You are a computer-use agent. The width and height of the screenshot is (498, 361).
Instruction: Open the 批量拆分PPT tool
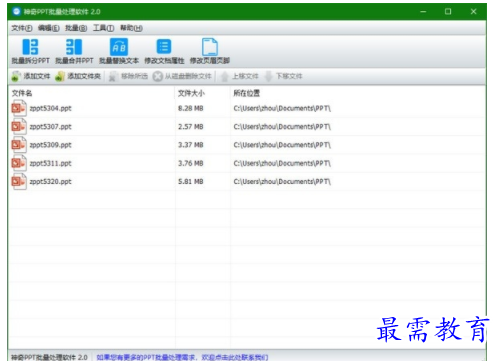pyautogui.click(x=30, y=51)
